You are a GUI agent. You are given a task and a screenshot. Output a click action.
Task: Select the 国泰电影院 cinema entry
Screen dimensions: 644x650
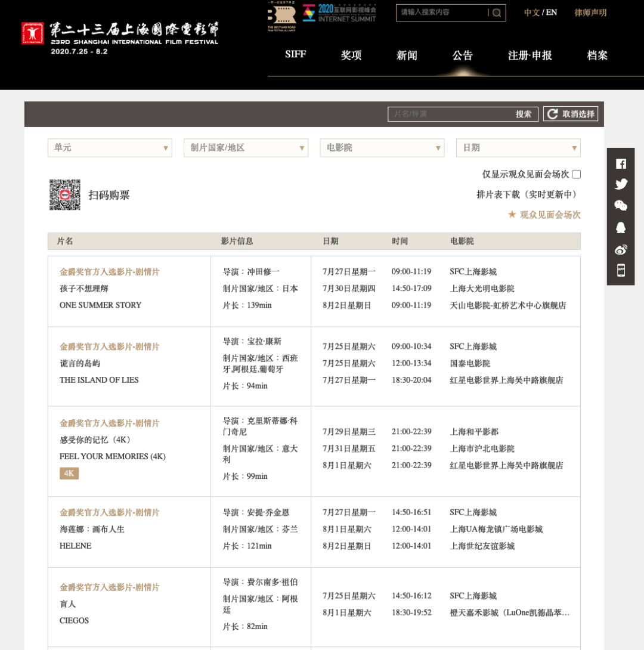point(470,364)
